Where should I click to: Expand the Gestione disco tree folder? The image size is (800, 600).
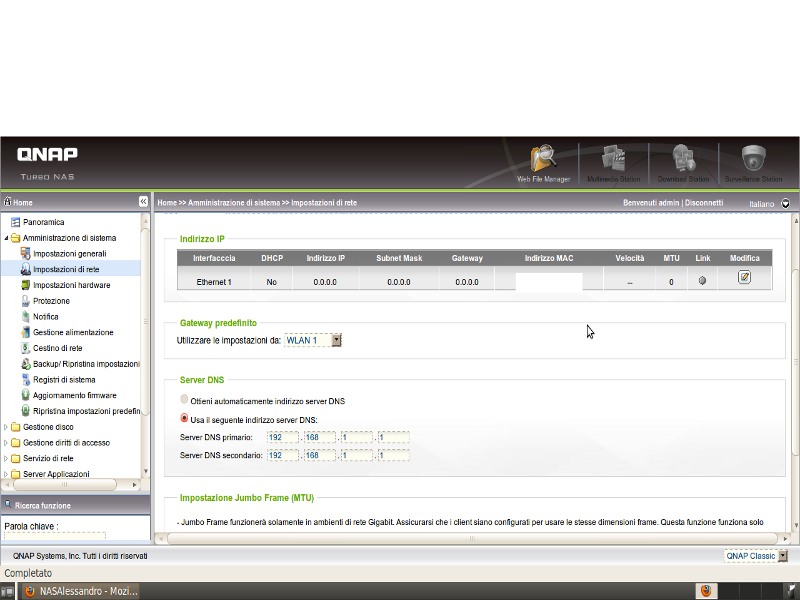pos(6,427)
